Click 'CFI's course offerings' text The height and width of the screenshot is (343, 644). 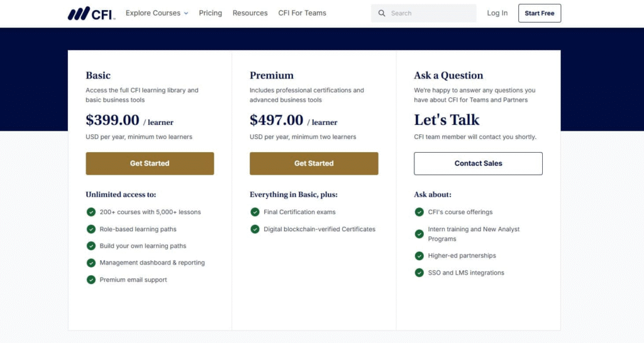[x=460, y=212]
